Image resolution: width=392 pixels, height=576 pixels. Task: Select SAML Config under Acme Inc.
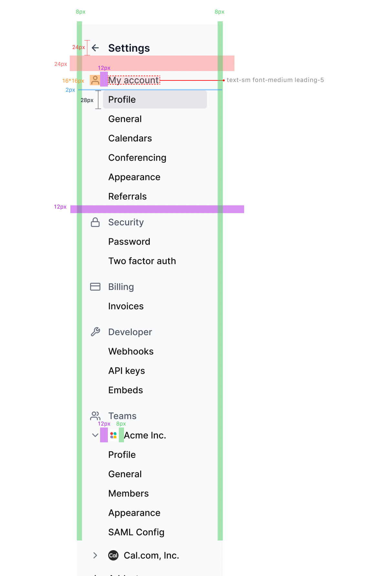click(136, 532)
